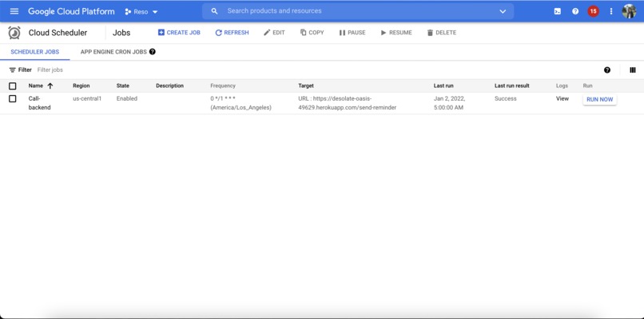Open the hamburger navigation menu

coord(14,11)
